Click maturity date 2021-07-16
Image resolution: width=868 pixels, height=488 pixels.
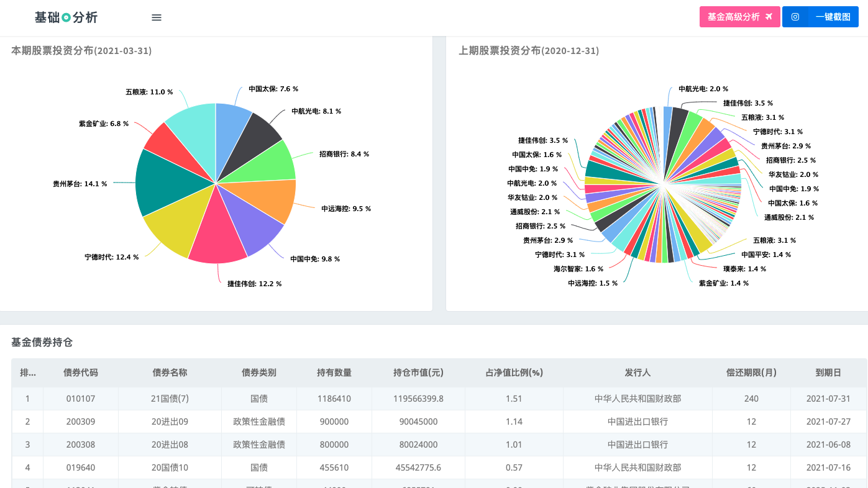coord(828,468)
